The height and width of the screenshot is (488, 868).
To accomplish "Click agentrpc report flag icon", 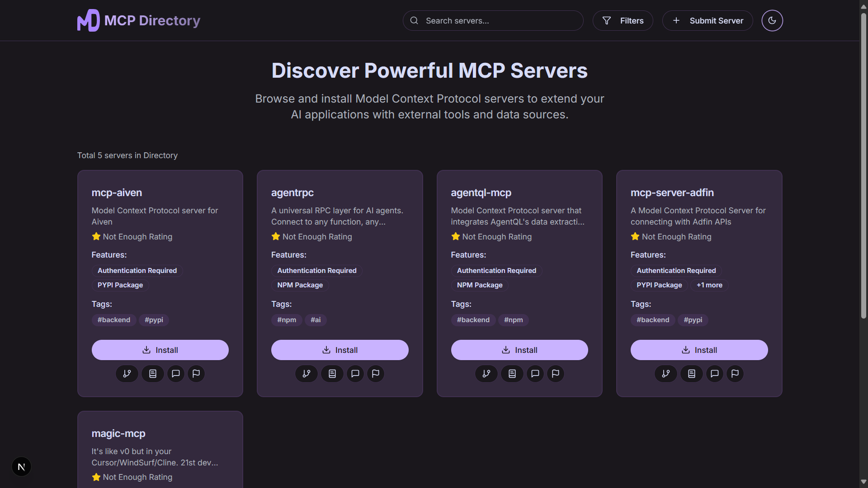I will pyautogui.click(x=376, y=374).
